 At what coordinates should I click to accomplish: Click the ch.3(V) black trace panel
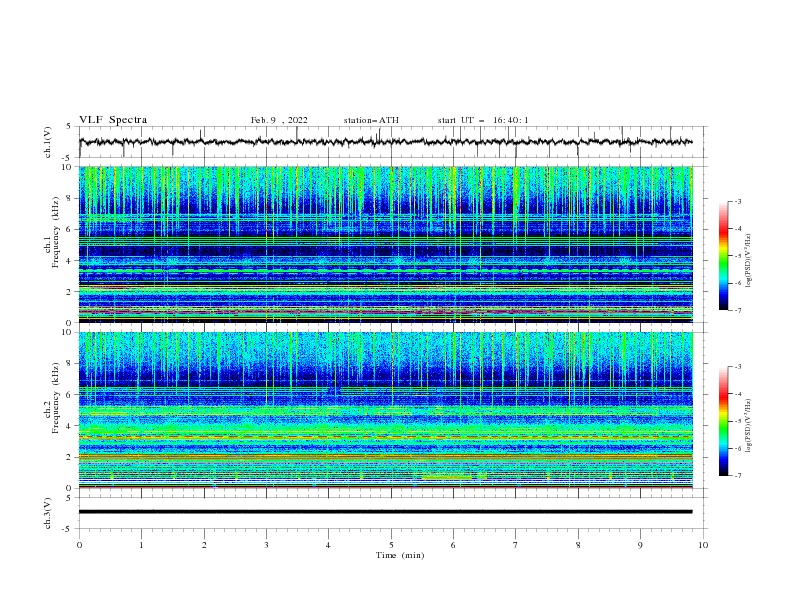[393, 513]
